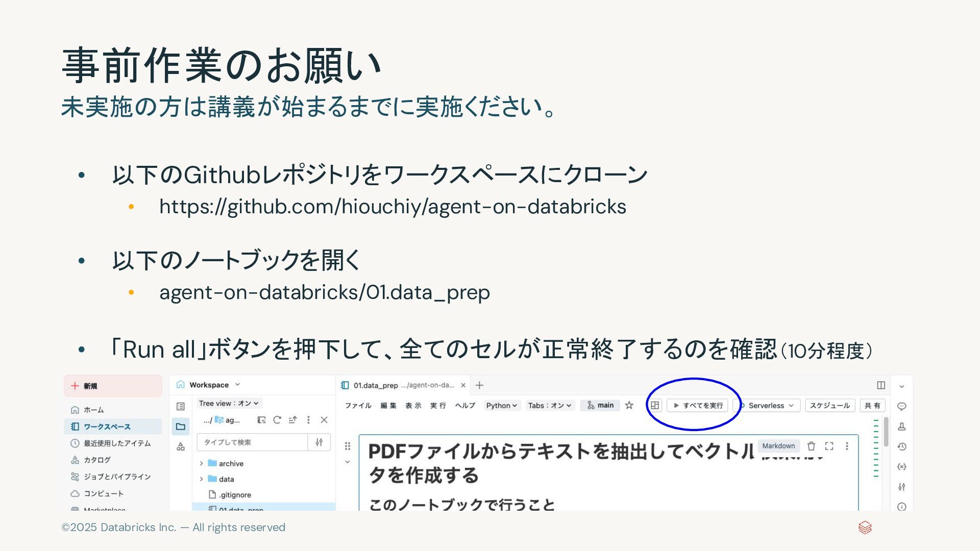Open the variables {x} panel icon
Image resolution: width=980 pixels, height=551 pixels.
902,466
